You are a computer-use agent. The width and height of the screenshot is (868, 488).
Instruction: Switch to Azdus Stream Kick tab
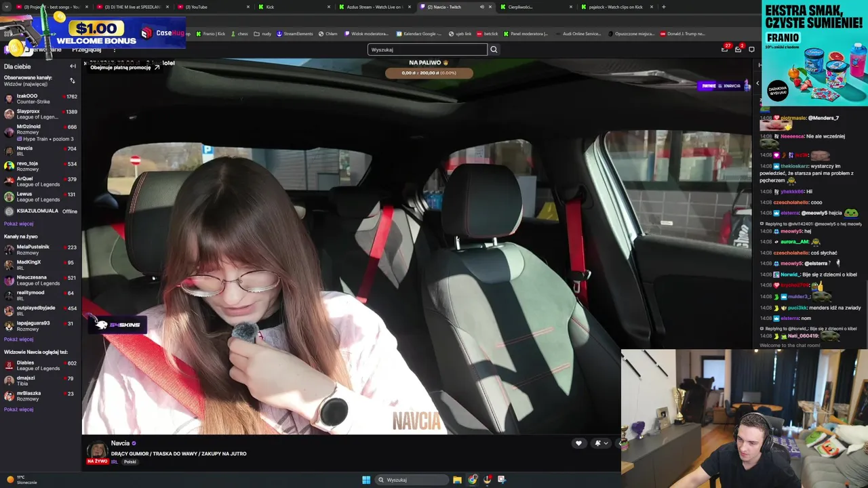click(374, 7)
